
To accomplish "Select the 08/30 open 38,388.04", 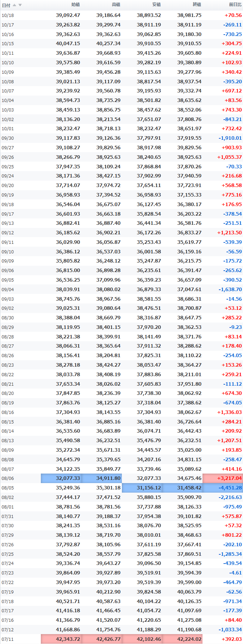I will point(68,318).
